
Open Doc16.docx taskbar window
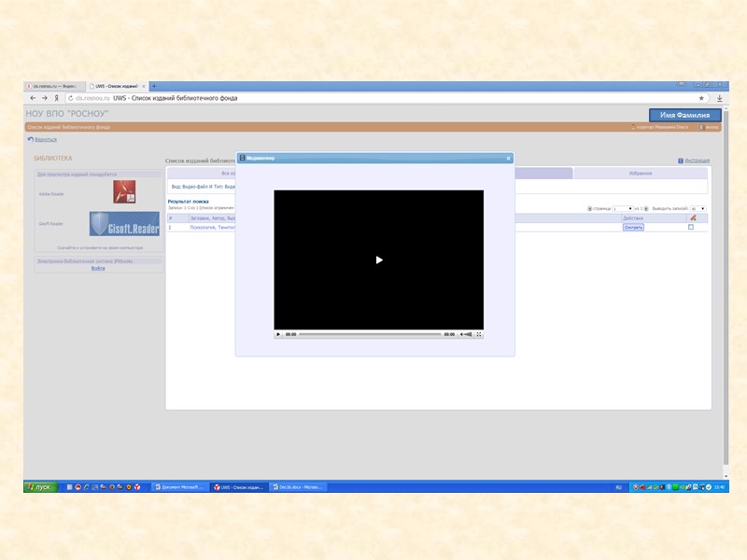point(297,487)
